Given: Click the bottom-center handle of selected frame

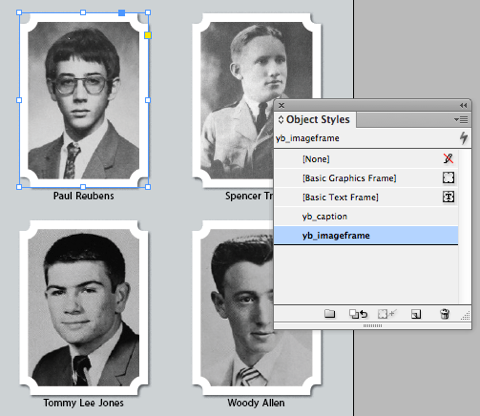Looking at the screenshot, I should click(x=83, y=187).
